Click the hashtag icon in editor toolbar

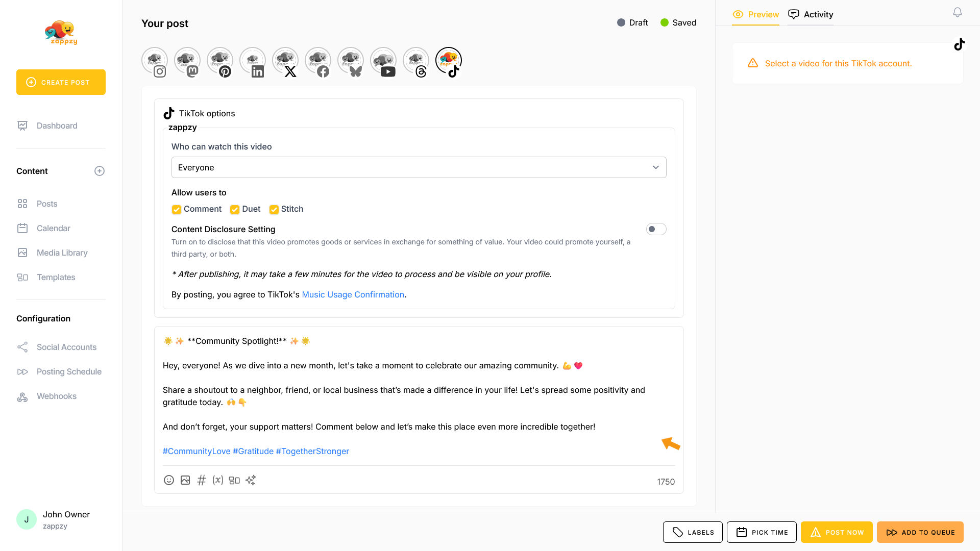[202, 480]
